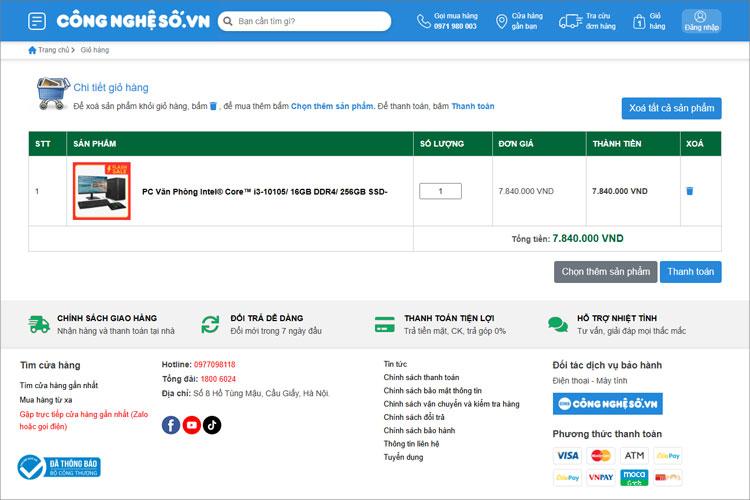This screenshot has height=500, width=750.
Task: Open the Chính sách đổi trả link
Action: coord(412,417)
